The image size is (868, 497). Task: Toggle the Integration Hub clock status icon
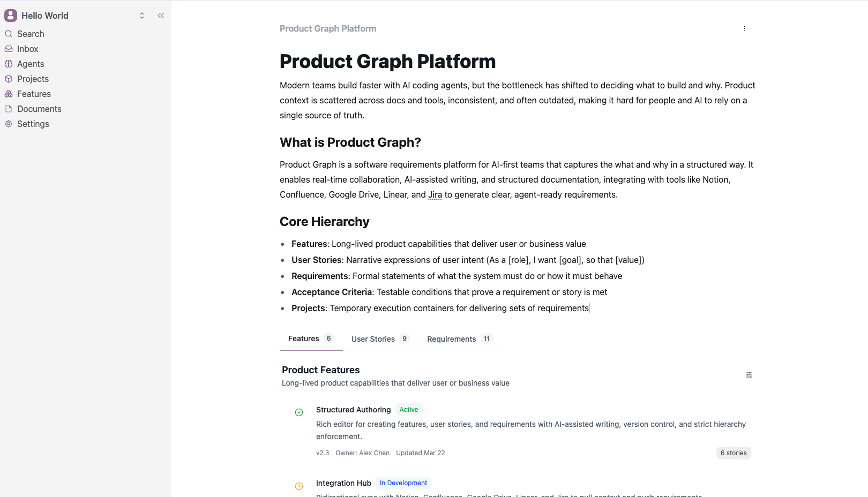point(299,486)
